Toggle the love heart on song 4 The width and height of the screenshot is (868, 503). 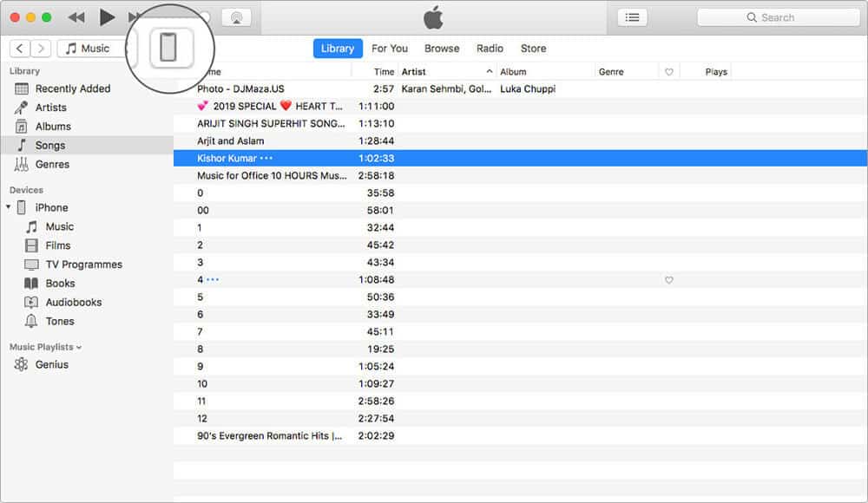[668, 280]
